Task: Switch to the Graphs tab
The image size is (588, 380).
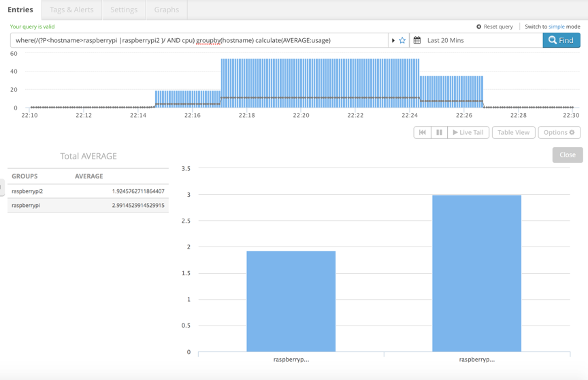Action: click(166, 10)
